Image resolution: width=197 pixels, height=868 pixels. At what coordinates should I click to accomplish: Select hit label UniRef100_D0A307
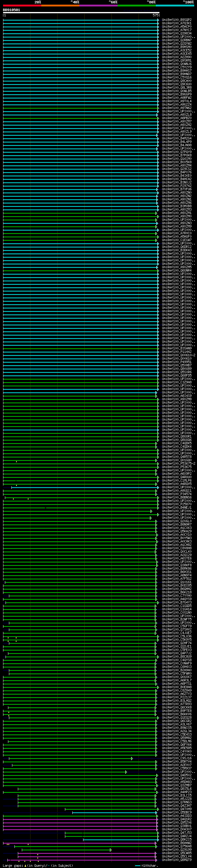(x=177, y=829)
